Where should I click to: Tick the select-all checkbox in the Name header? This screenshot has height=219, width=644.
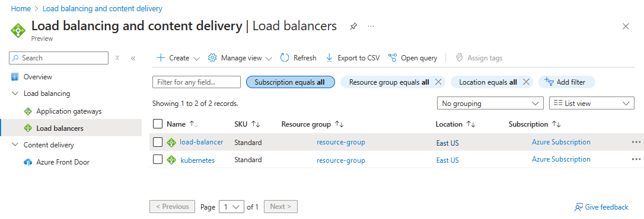[x=158, y=124]
